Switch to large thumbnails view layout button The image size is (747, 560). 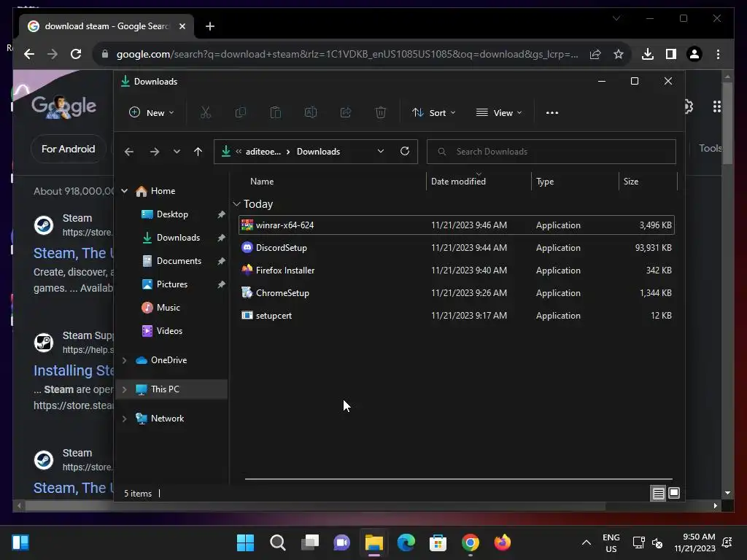(x=674, y=493)
